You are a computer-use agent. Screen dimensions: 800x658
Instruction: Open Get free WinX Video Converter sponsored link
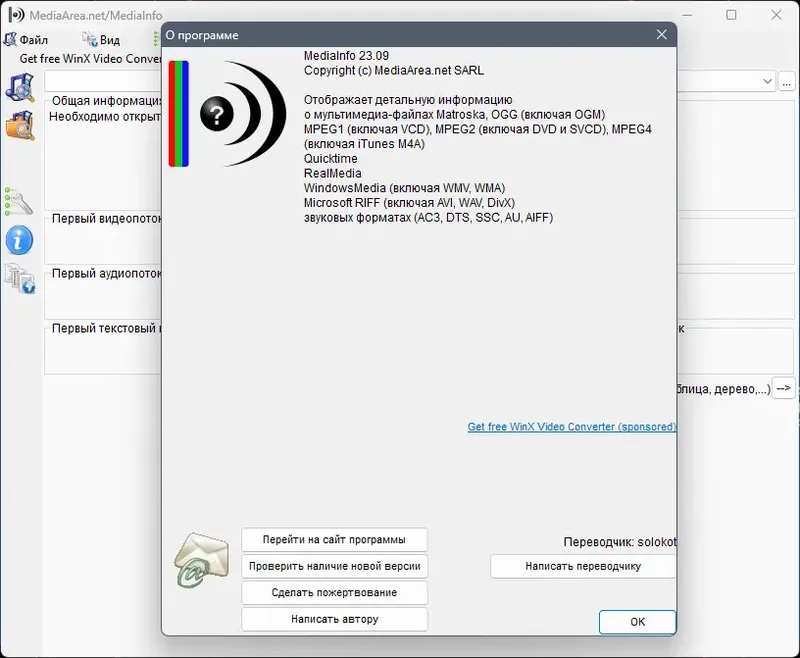coord(572,426)
